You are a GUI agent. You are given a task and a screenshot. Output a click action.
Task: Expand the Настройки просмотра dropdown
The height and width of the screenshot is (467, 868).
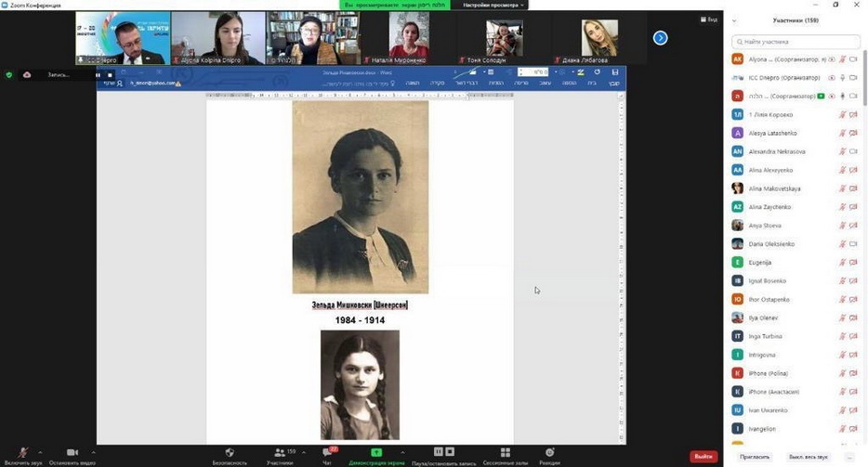point(489,5)
